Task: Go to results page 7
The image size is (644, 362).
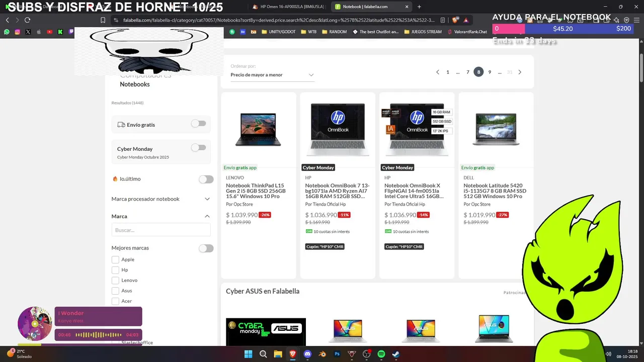Action: [468, 72]
